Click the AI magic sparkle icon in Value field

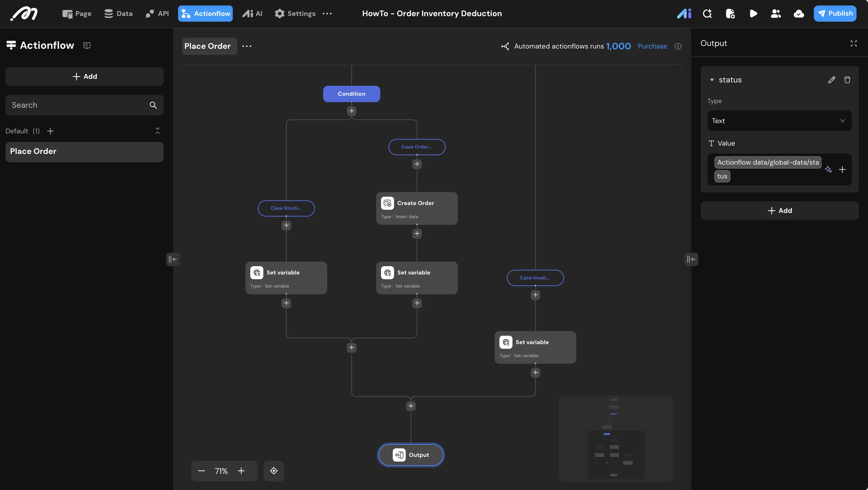tap(828, 170)
